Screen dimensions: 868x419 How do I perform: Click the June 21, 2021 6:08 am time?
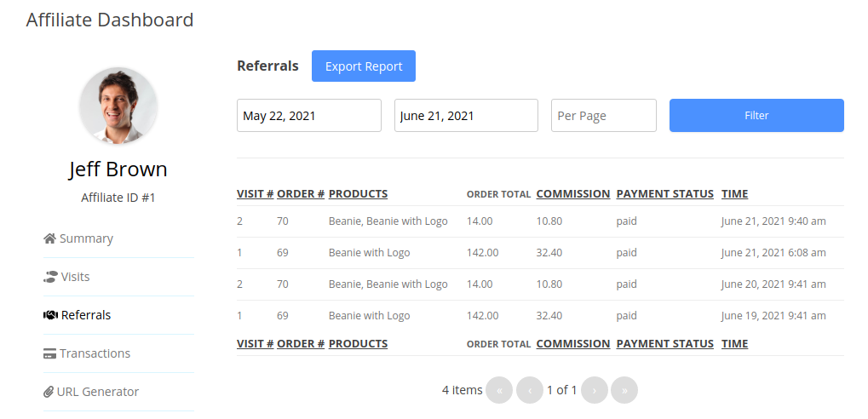pyautogui.click(x=773, y=253)
